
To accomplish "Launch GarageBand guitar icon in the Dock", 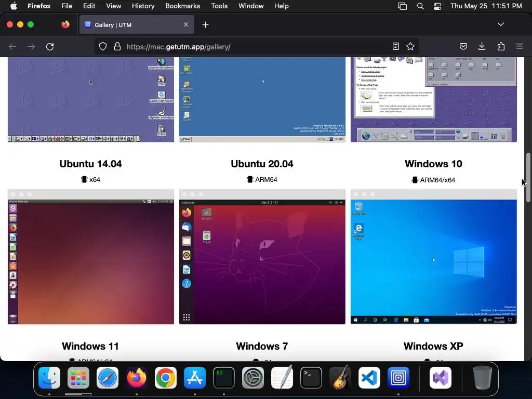I will click(x=340, y=378).
